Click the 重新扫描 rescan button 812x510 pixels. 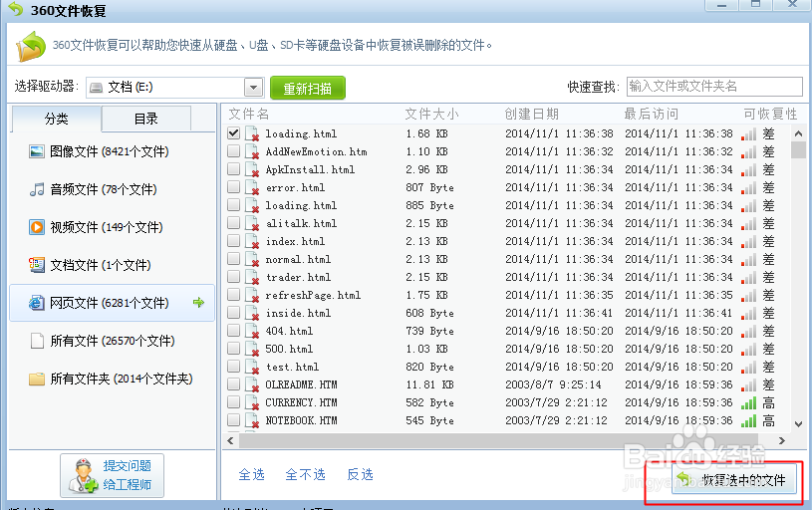coord(308,88)
